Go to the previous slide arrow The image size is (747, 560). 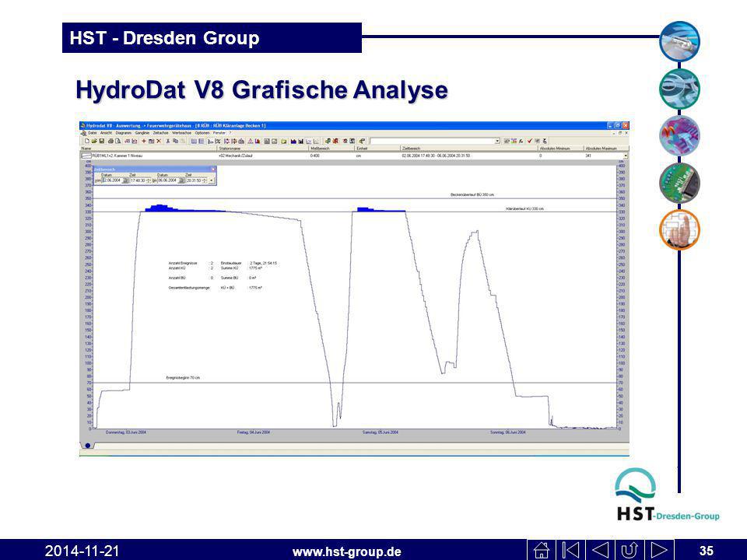[600, 550]
